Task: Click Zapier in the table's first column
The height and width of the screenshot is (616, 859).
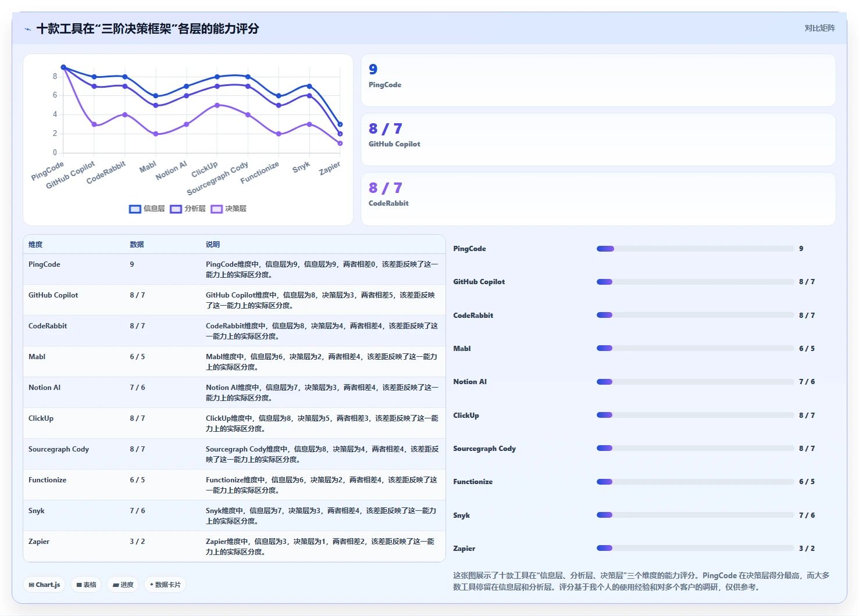Action: coord(39,542)
